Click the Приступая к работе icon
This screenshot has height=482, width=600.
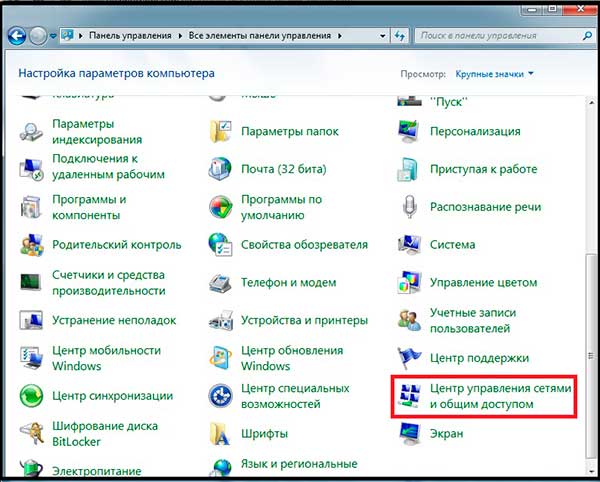pos(409,169)
